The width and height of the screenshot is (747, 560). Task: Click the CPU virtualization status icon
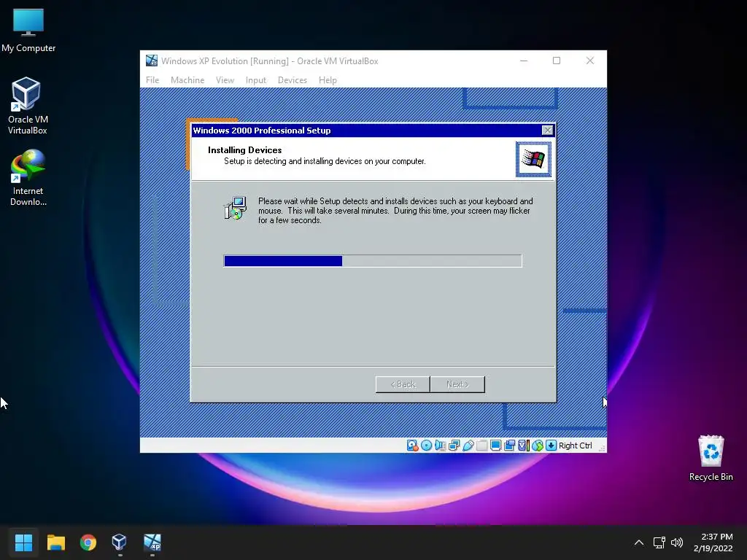pos(524,446)
